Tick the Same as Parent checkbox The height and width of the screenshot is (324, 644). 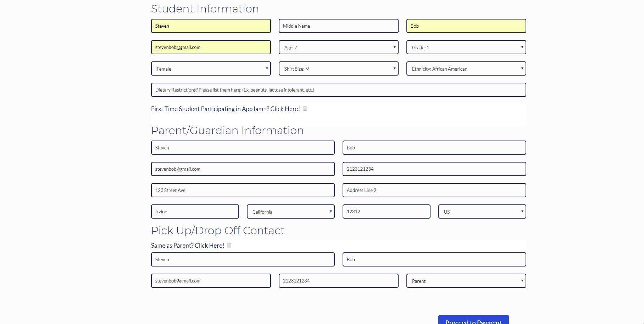(x=229, y=245)
